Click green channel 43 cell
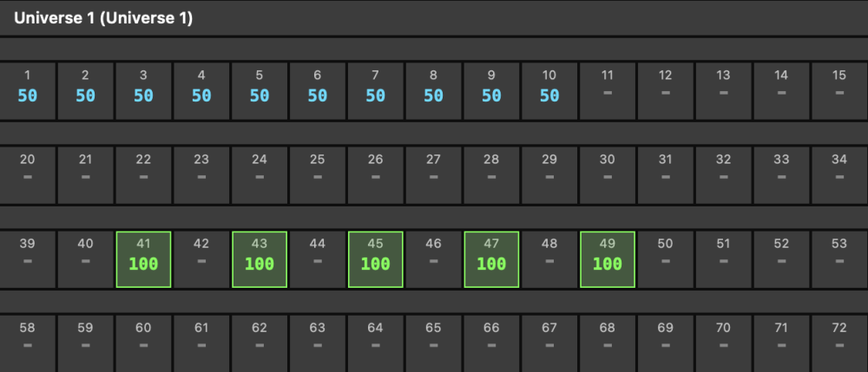The image size is (868, 372). pos(260,258)
